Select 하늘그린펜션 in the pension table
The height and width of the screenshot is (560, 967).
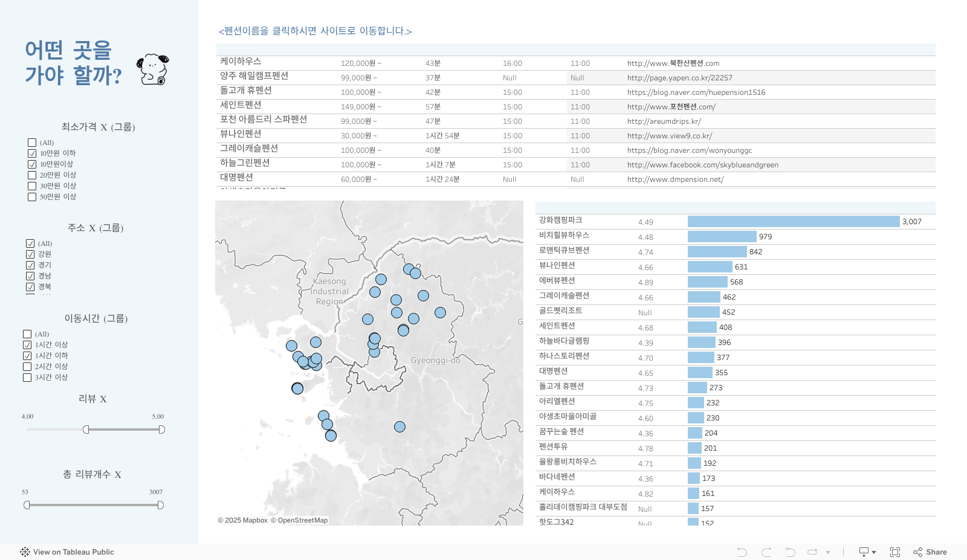click(245, 163)
